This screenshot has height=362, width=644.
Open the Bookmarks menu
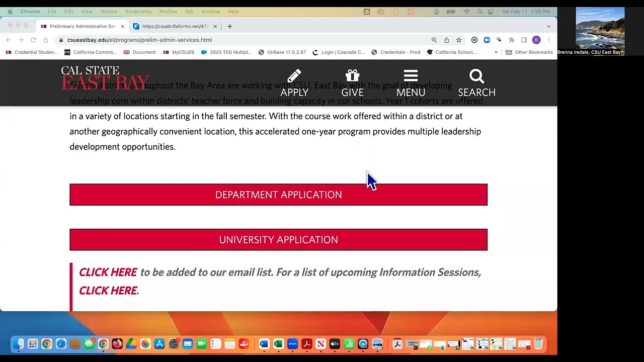pos(138,12)
